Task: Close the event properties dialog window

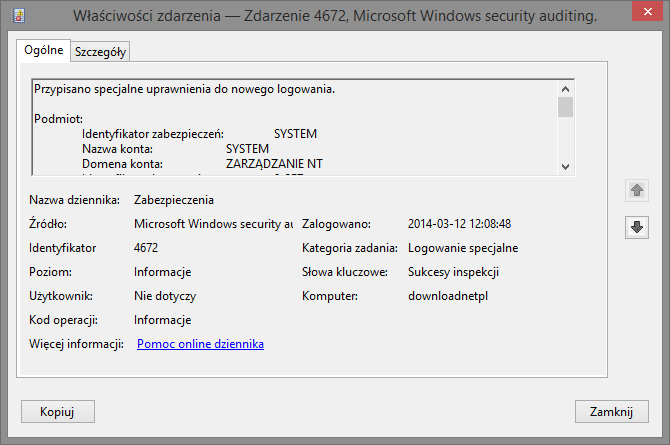Action: pyautogui.click(x=647, y=11)
